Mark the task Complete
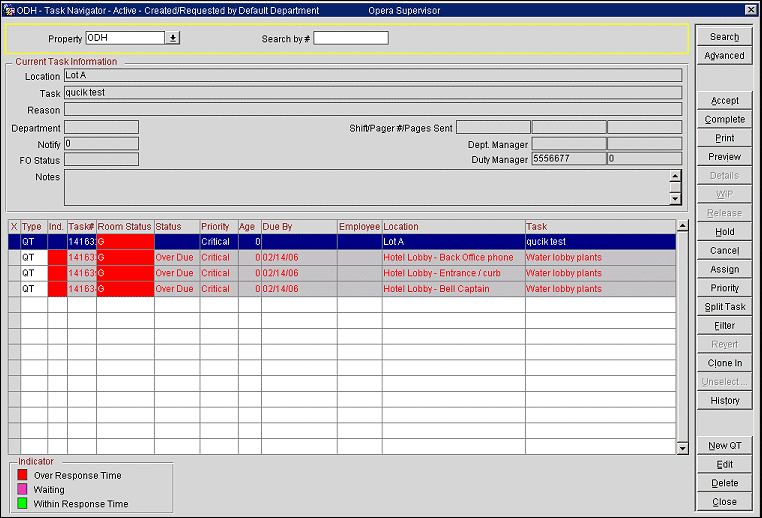The width and height of the screenshot is (762, 518). (724, 120)
